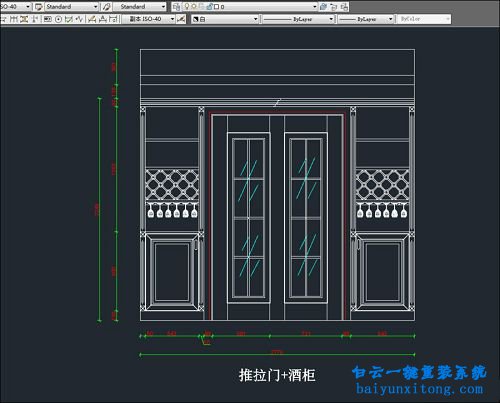Image resolution: width=500 pixels, height=403 pixels.
Task: Click the Table Style icon
Action: pyautogui.click(x=39, y=7)
